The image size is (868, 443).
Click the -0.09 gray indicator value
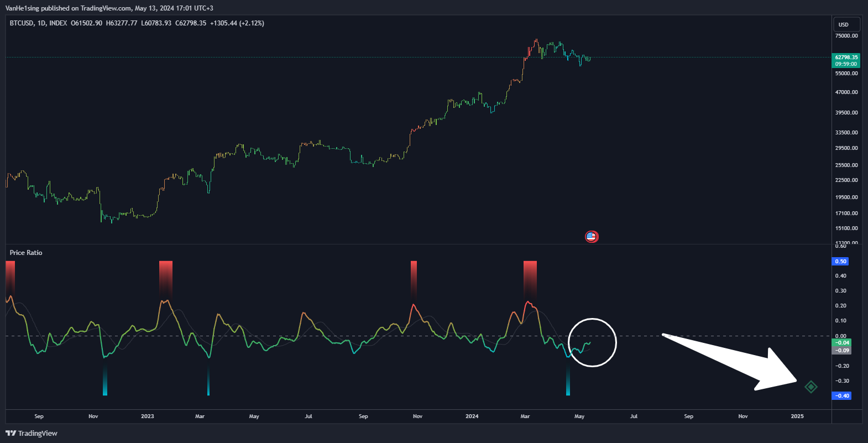point(841,350)
